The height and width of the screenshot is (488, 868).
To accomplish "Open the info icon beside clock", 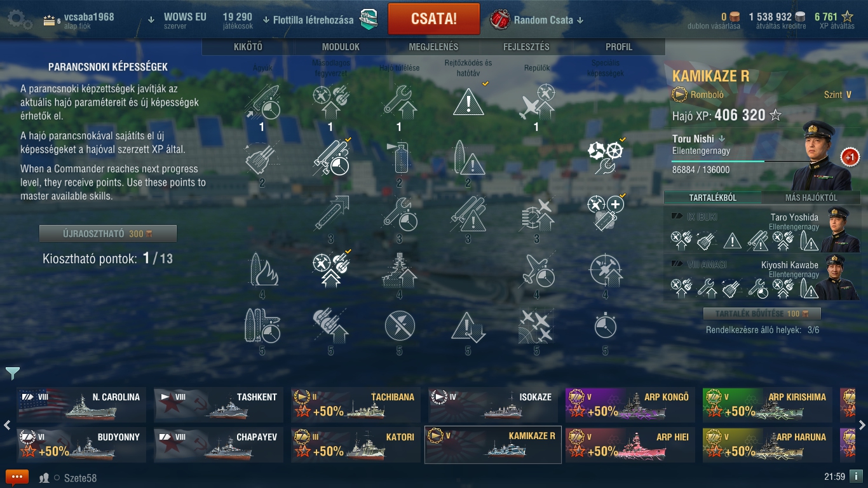I will point(856,476).
